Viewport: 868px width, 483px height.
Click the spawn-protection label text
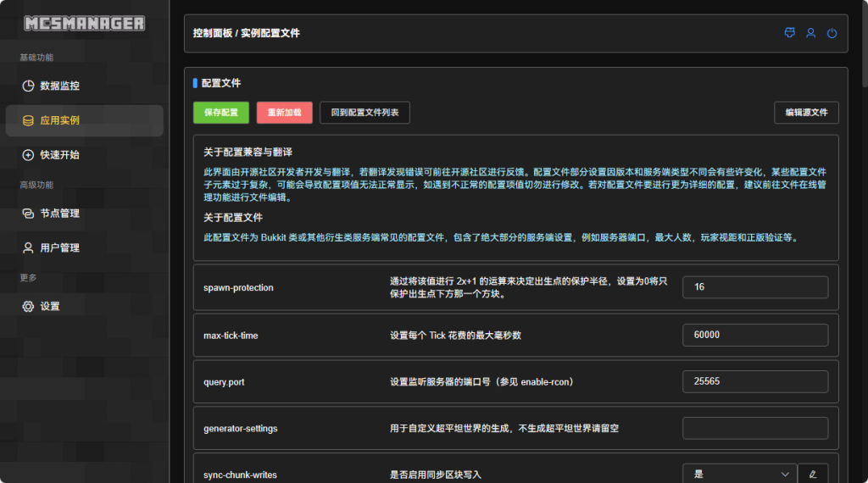238,288
